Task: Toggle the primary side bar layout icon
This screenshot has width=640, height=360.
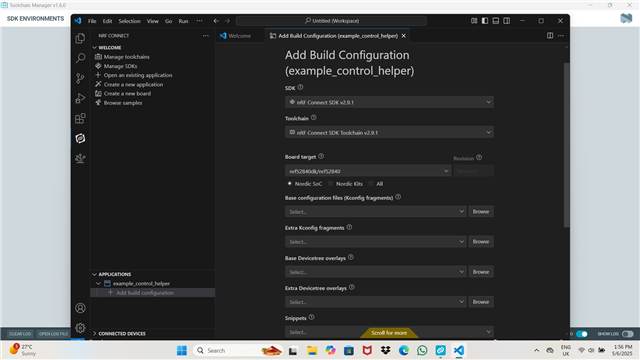Action: point(485,21)
